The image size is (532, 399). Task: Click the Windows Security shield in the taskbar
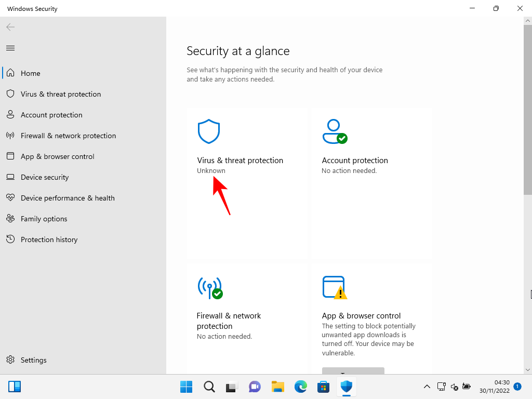[346, 387]
